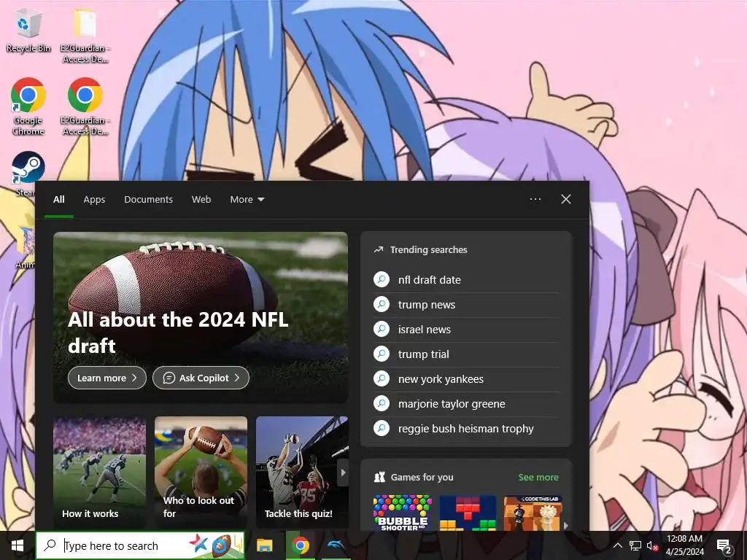Search trending trump trial
Image resolution: width=747 pixels, height=560 pixels.
coord(424,354)
